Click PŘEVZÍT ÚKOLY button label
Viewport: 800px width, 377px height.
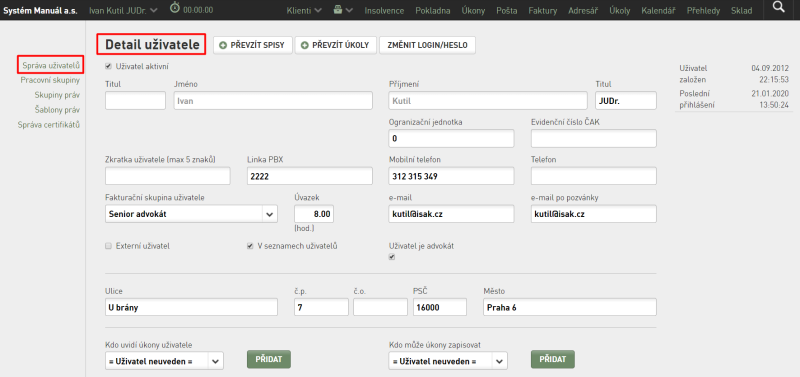[340, 45]
